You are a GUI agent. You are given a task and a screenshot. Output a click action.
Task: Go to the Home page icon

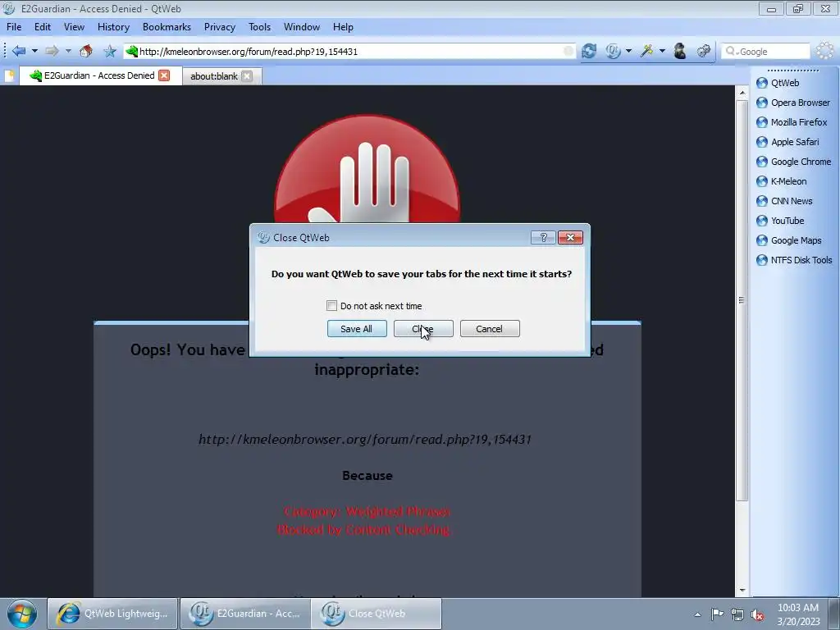[x=85, y=51]
